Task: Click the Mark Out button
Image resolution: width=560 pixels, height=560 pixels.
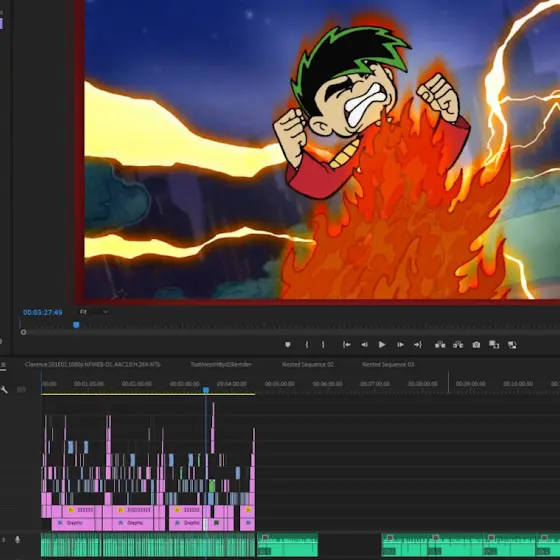Action: pos(323,345)
